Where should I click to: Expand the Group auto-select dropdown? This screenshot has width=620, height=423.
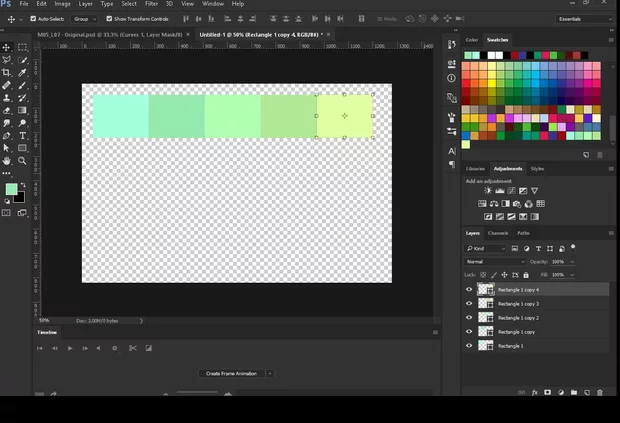tap(84, 18)
